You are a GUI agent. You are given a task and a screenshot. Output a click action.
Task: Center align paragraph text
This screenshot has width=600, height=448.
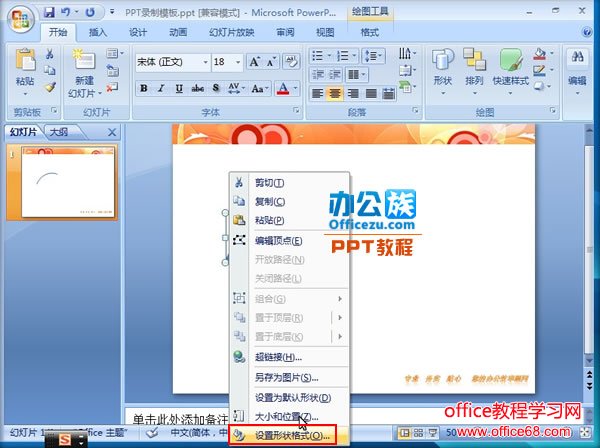(x=335, y=93)
